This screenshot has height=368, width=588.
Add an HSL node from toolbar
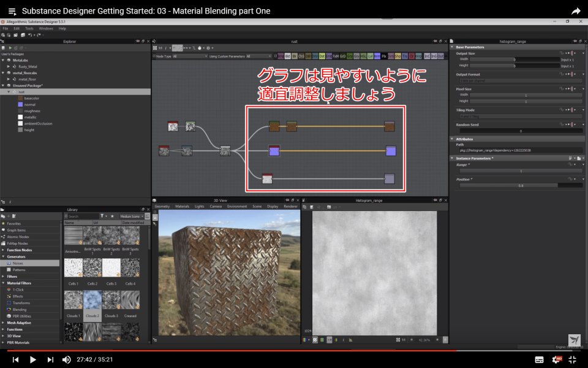point(363,56)
